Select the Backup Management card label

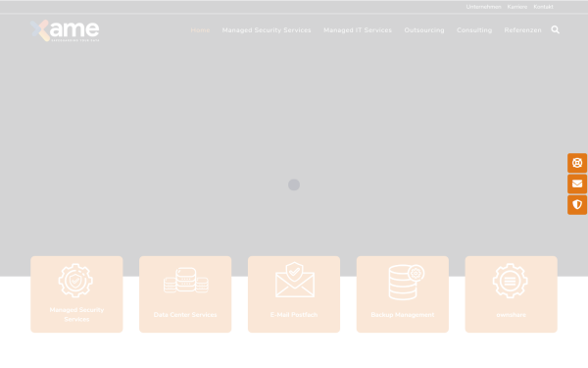click(x=403, y=315)
